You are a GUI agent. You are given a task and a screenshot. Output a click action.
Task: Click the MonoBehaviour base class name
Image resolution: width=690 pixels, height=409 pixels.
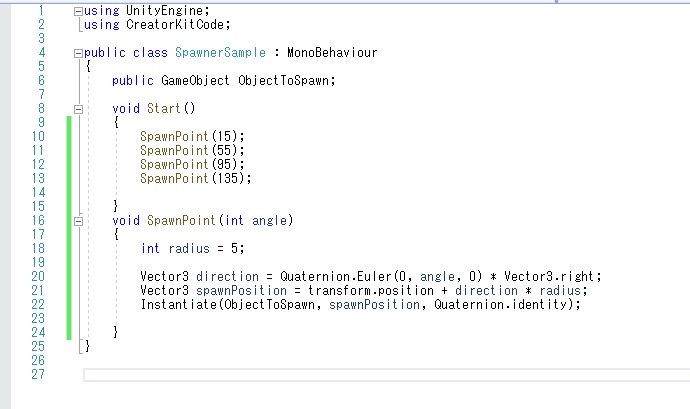click(x=332, y=52)
